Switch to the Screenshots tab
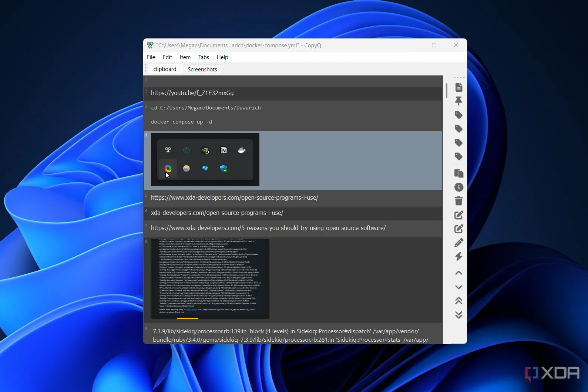This screenshot has width=588, height=392. coord(202,70)
